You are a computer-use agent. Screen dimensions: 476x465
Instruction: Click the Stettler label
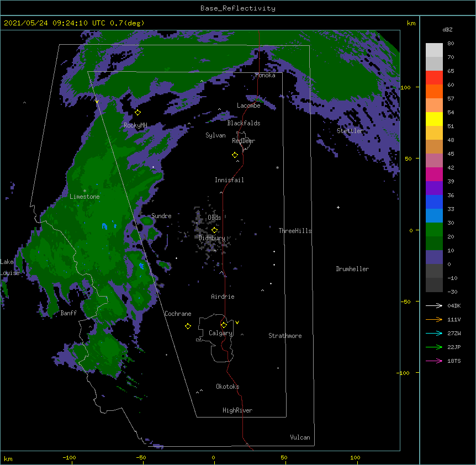350,131
